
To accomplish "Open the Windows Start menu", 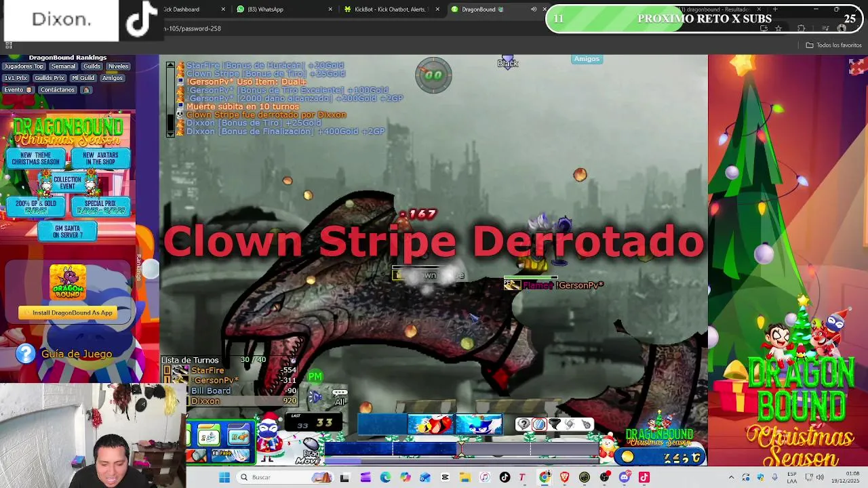I will click(224, 477).
